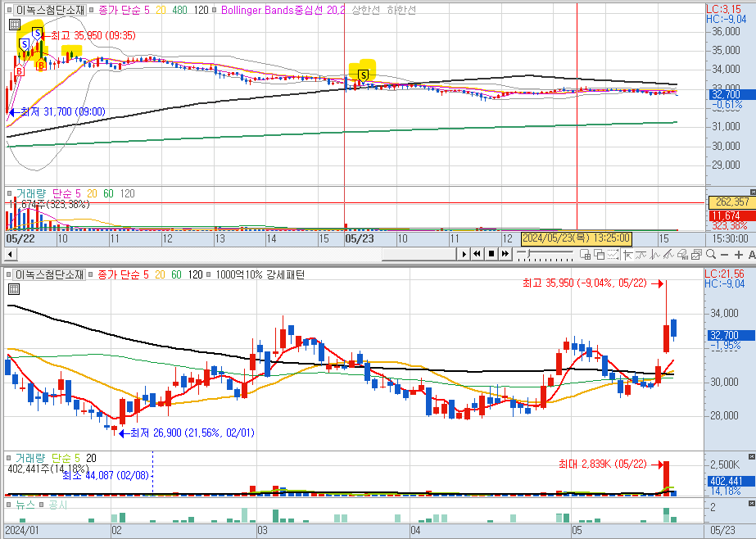Click the 이녹스첨단소재 label in the daily chart
The image size is (756, 539).
[x=50, y=274]
